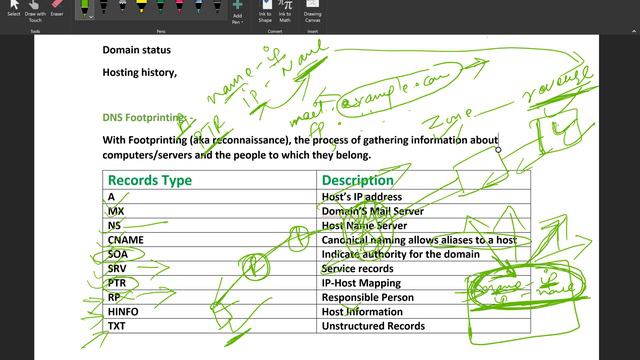Click the 'MX' table cell
This screenshot has width=640, height=360.
coord(209,211)
